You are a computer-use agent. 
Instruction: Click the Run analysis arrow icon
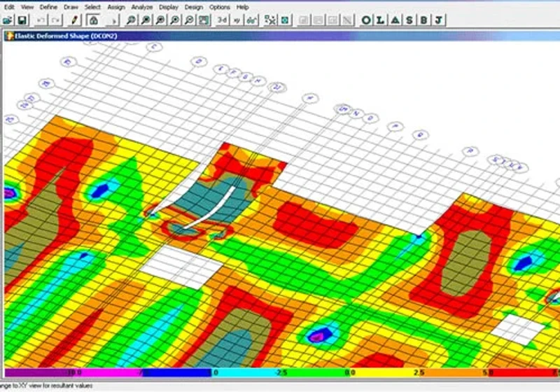[x=113, y=20]
